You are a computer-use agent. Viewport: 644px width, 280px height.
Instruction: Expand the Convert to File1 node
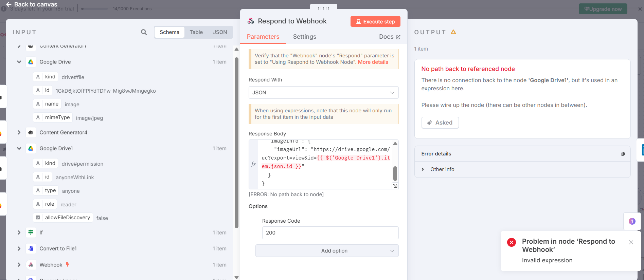[x=19, y=248]
